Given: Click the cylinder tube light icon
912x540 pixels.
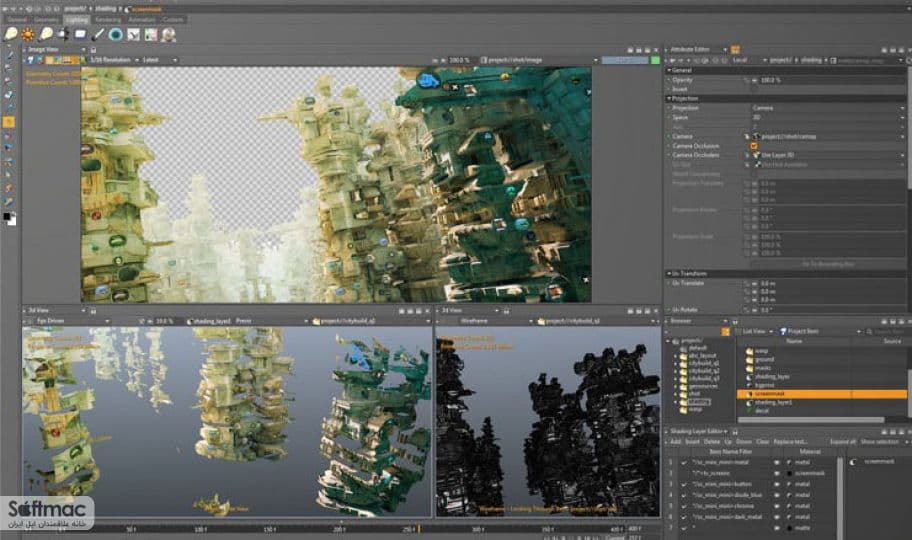Looking at the screenshot, I should click(98, 35).
